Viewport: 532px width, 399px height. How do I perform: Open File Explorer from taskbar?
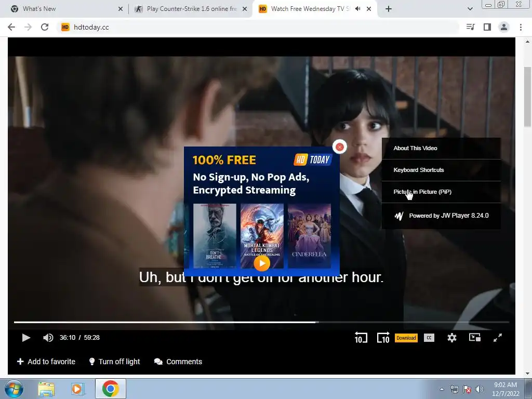click(x=46, y=389)
